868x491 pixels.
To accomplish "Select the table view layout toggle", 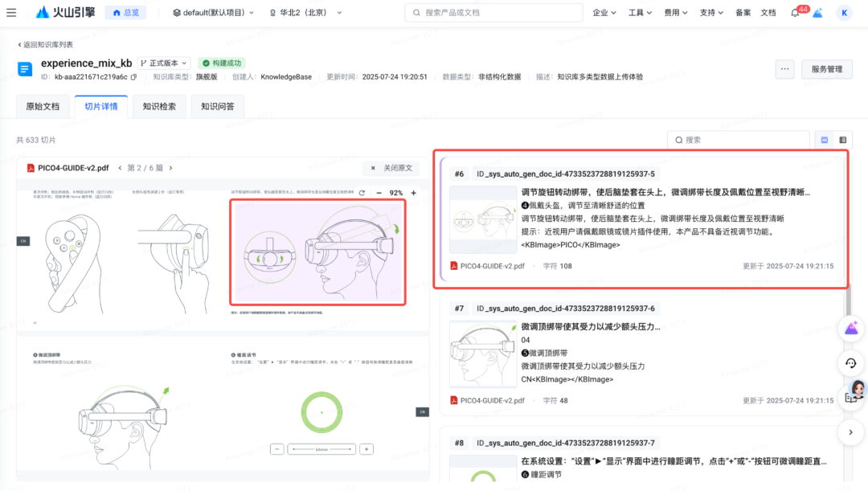I will pyautogui.click(x=842, y=140).
